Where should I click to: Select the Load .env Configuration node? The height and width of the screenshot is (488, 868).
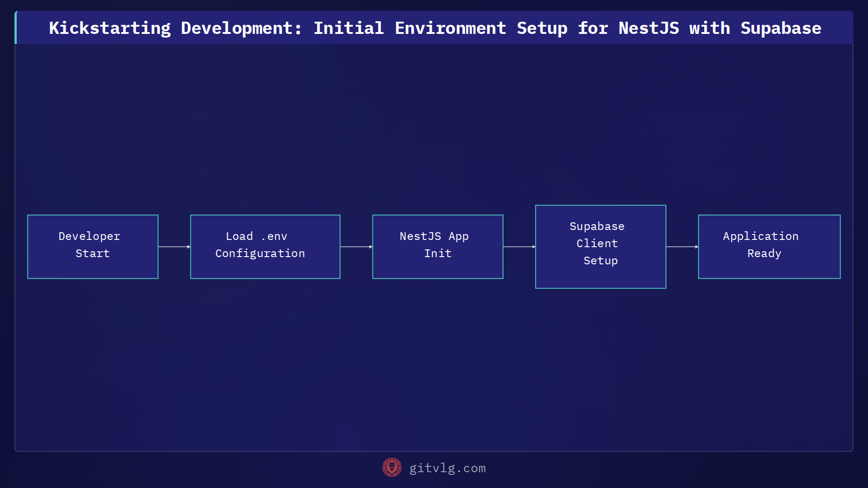(x=265, y=247)
